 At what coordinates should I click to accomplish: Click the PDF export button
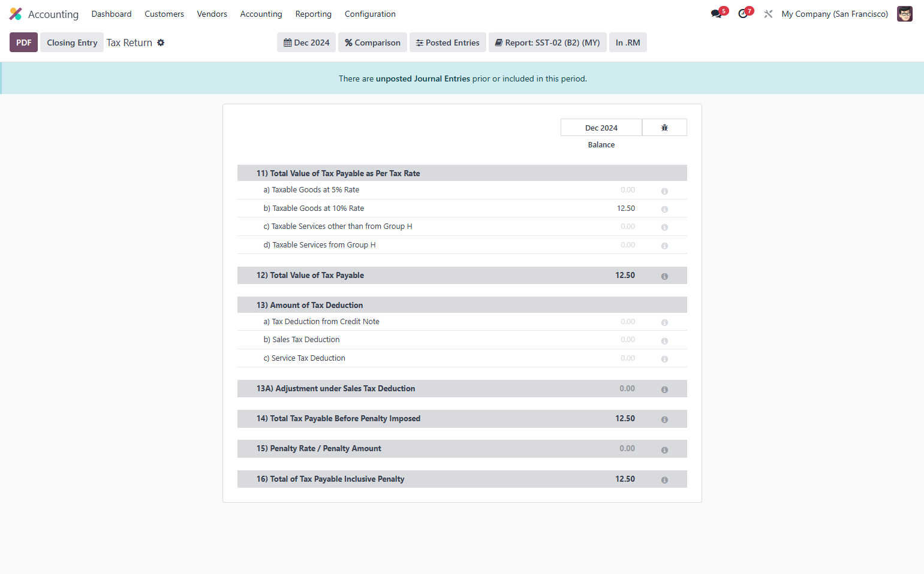point(23,43)
